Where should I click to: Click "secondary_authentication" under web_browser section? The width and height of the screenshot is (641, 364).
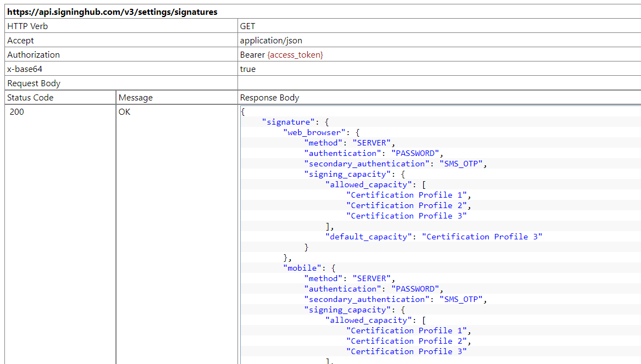[367, 164]
